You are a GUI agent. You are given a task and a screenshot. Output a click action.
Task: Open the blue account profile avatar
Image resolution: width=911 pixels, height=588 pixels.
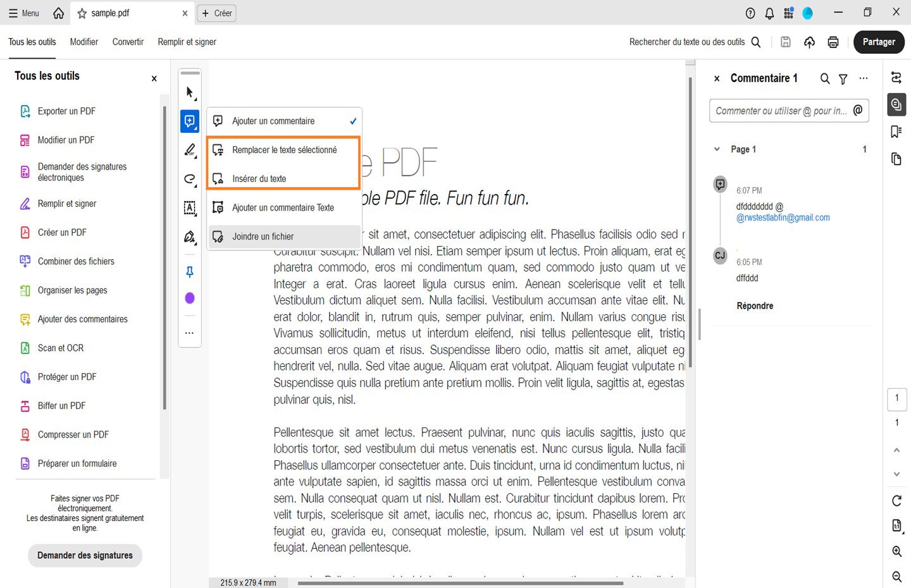point(807,13)
